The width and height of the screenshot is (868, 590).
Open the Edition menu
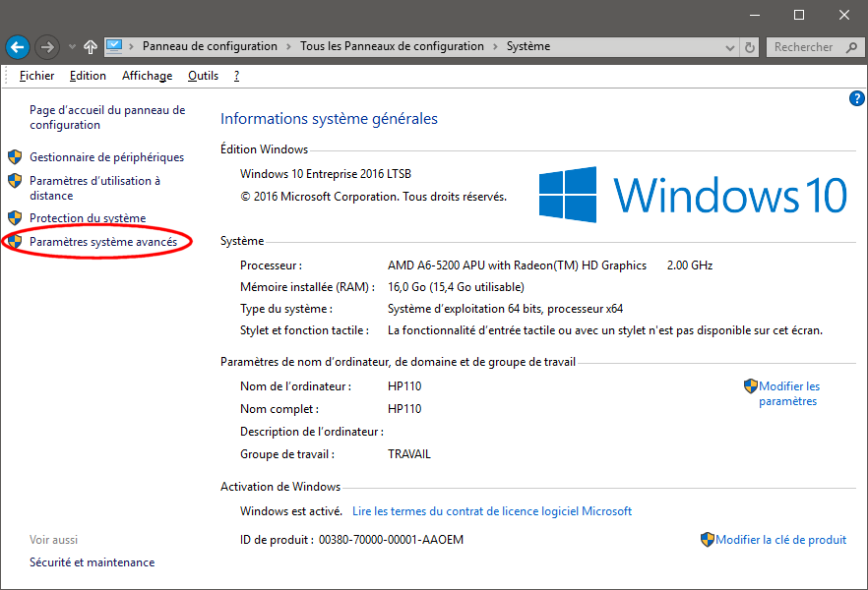click(88, 76)
